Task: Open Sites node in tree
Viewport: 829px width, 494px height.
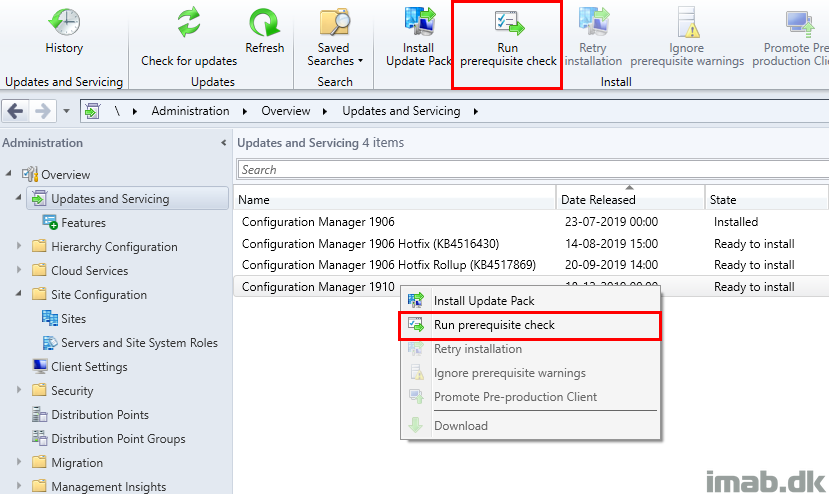Action: pos(73,318)
